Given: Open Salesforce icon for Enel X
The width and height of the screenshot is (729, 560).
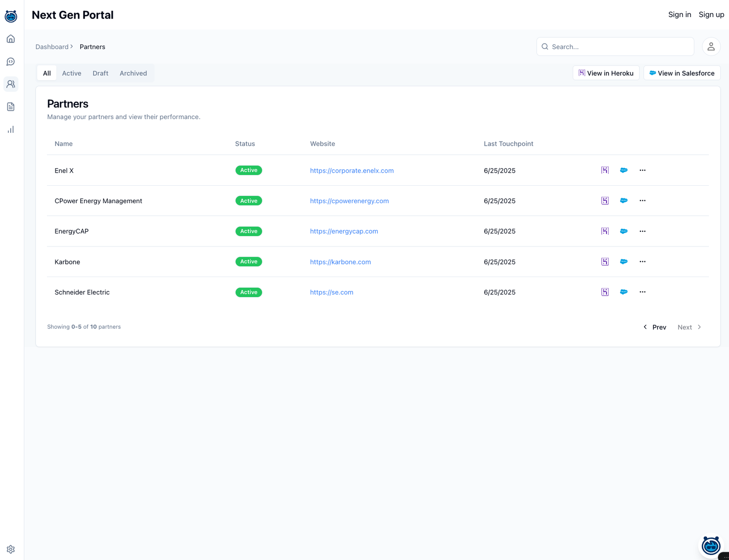Looking at the screenshot, I should pyautogui.click(x=624, y=170).
